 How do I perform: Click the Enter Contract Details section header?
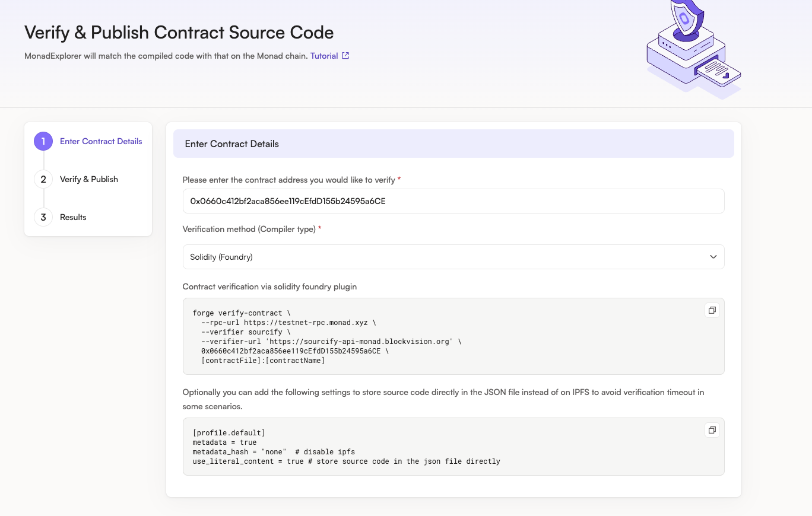(453, 144)
